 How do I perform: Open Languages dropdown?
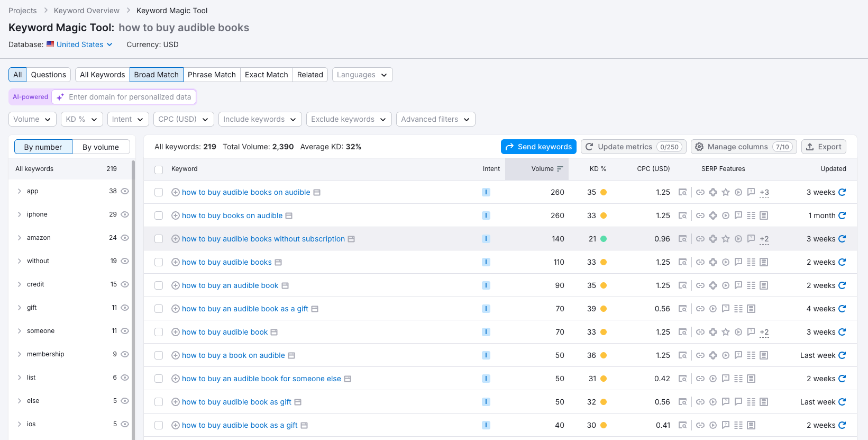[x=362, y=75]
